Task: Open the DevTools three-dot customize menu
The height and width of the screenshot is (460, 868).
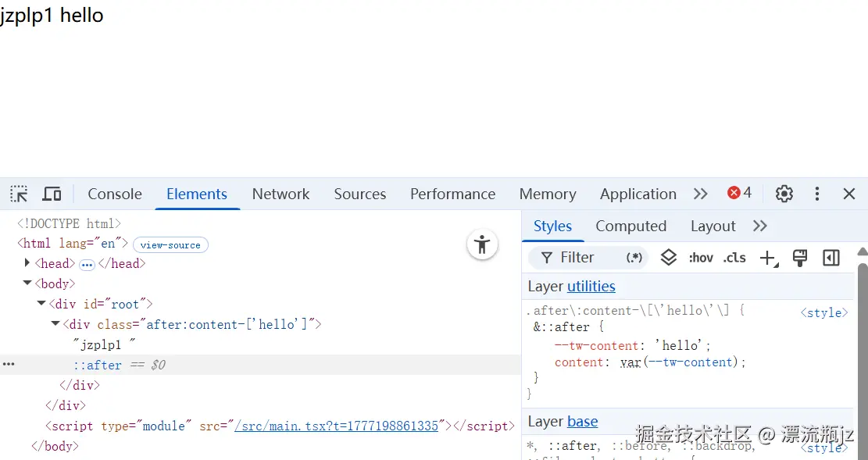Action: 817,194
